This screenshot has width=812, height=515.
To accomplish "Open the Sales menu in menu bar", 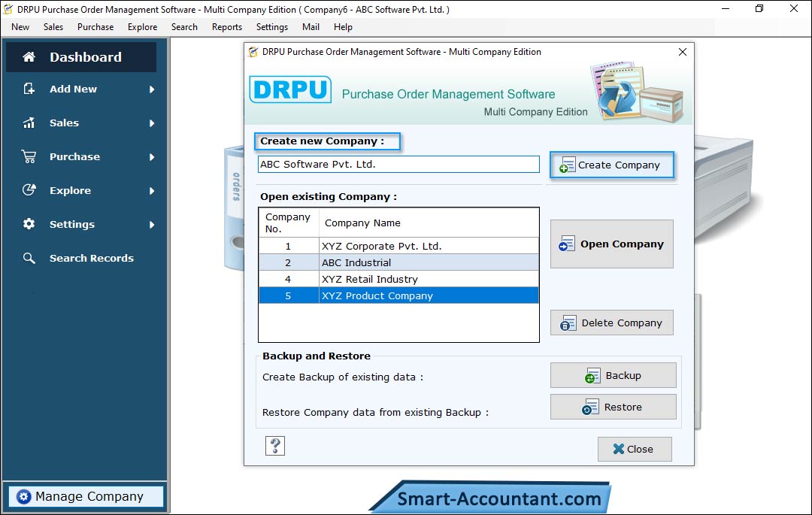I will coord(53,27).
